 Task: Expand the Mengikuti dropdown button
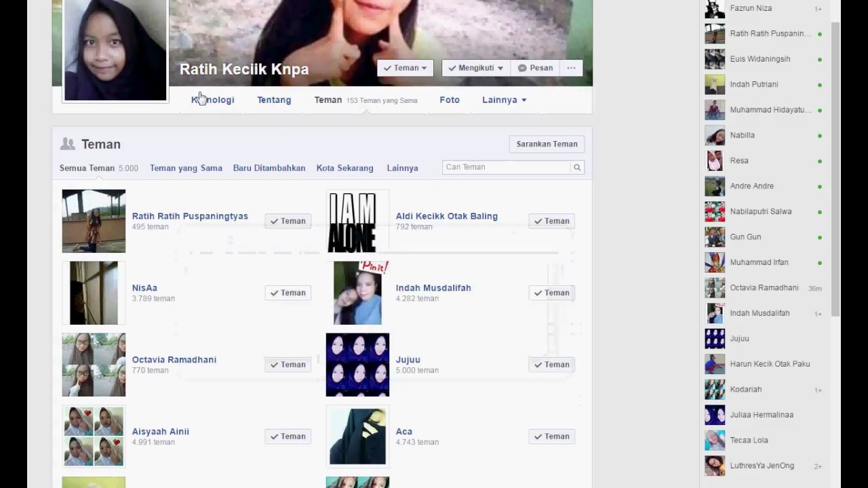(x=475, y=68)
